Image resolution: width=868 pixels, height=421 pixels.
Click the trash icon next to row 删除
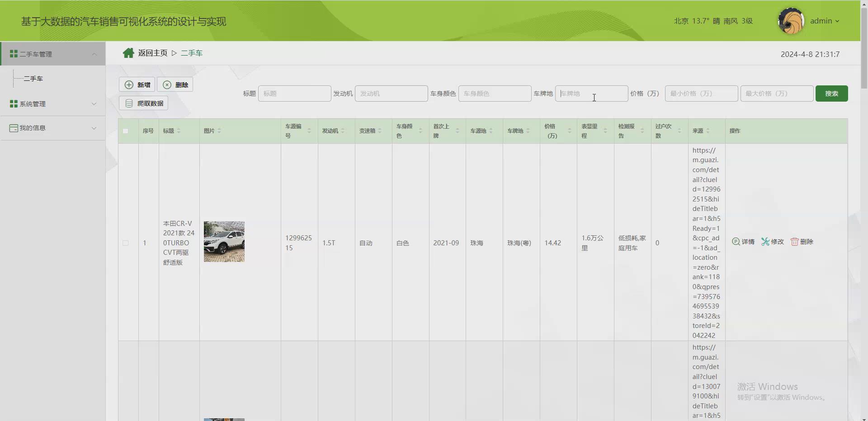coord(794,242)
